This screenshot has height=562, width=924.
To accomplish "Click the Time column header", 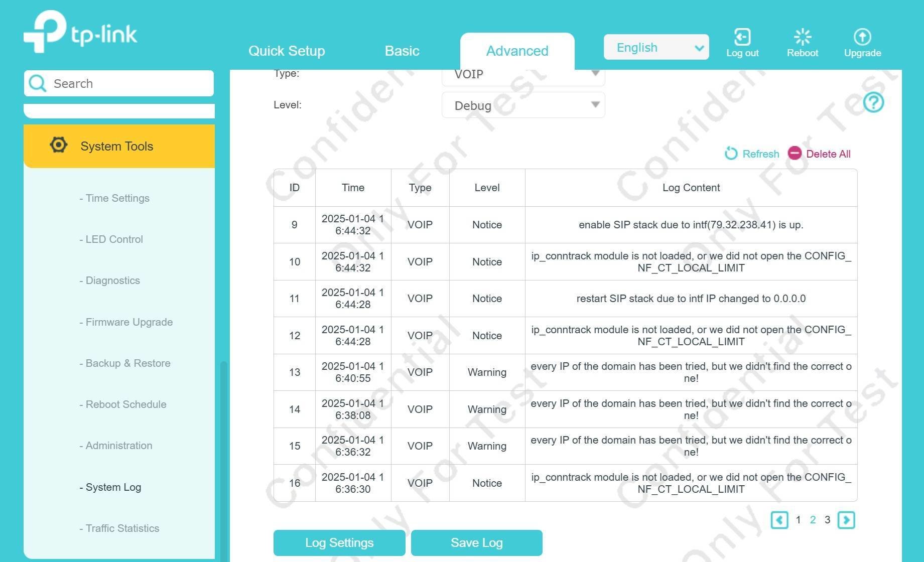I will coord(353,188).
